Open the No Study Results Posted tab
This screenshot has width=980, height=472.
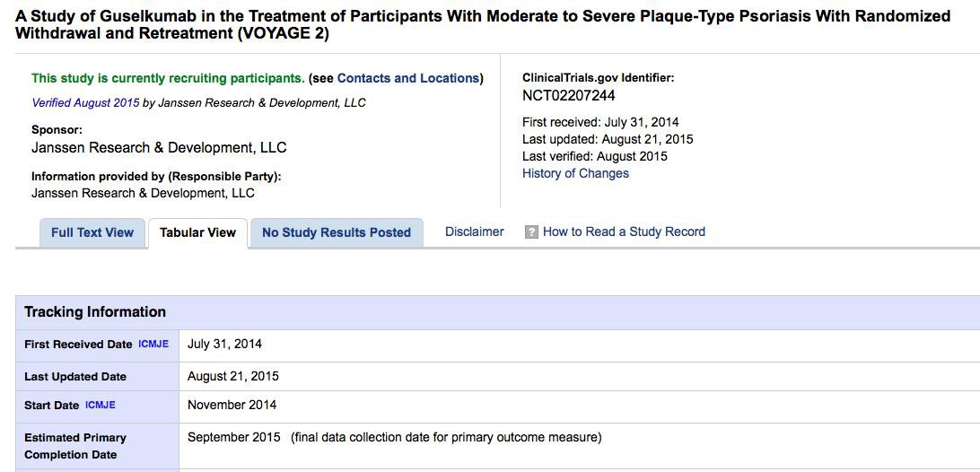point(337,233)
